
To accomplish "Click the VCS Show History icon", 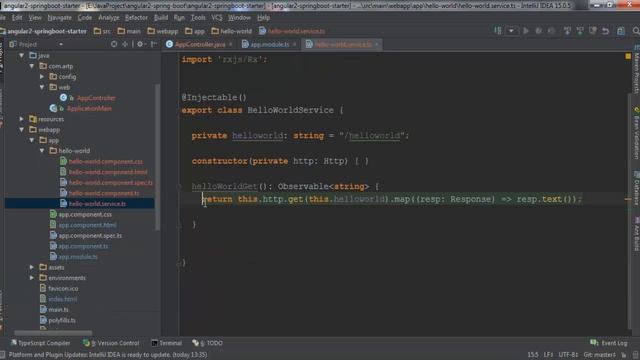I will (x=593, y=31).
